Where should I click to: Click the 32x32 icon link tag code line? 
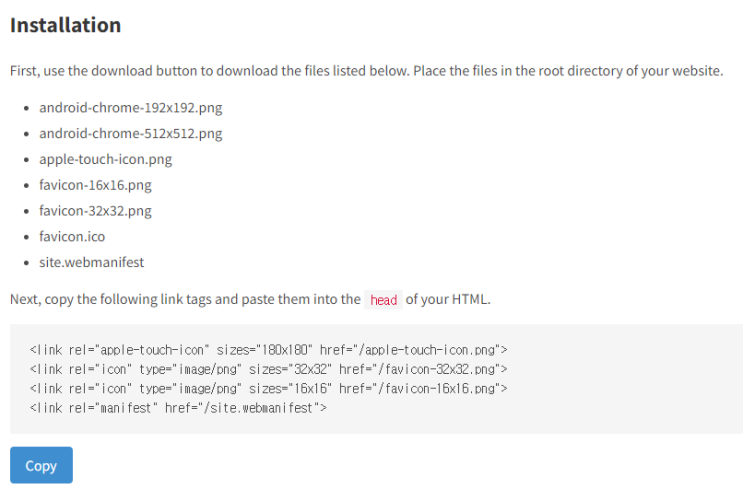point(268,369)
